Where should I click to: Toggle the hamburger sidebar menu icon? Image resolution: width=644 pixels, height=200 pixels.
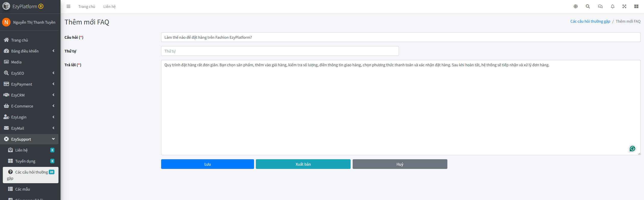[x=68, y=7]
